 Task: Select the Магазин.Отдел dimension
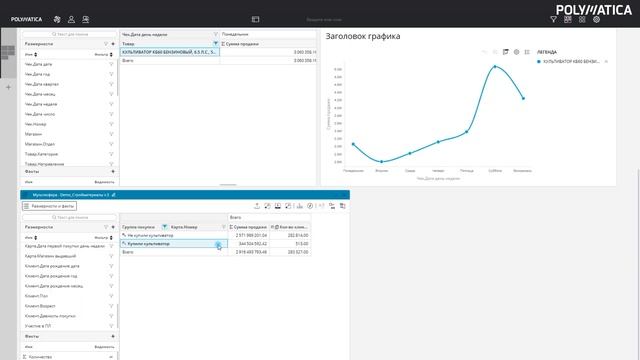[x=40, y=144]
